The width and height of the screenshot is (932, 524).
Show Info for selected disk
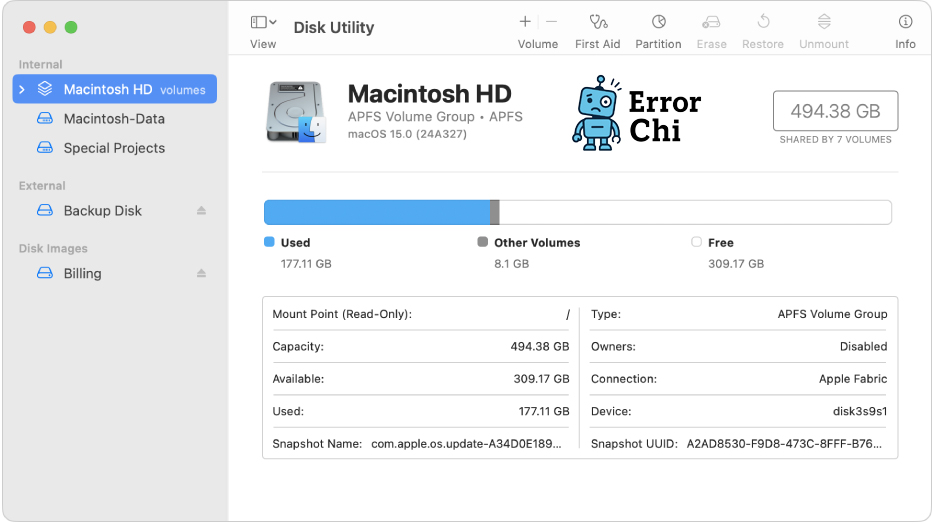pyautogui.click(x=905, y=22)
